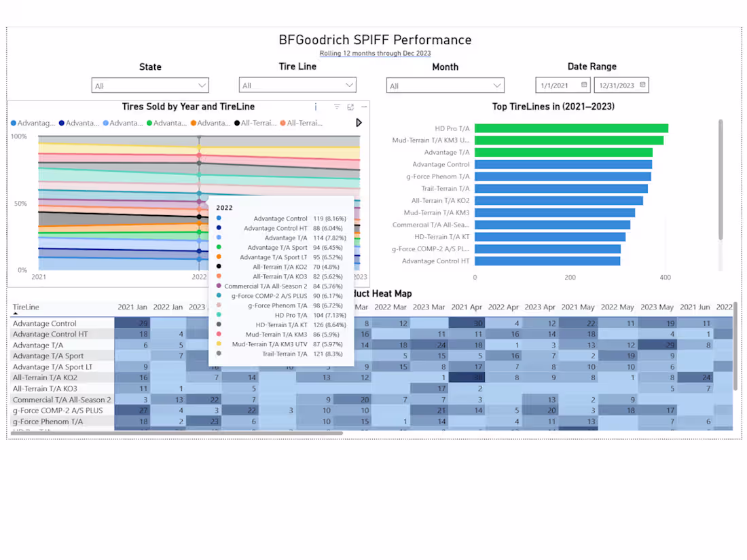Click the 12/31/2023 date input field

(618, 85)
